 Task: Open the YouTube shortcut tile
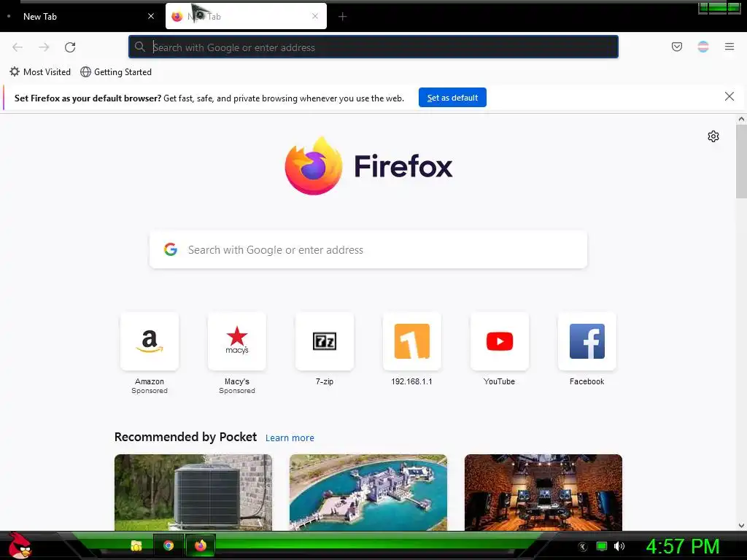tap(499, 341)
